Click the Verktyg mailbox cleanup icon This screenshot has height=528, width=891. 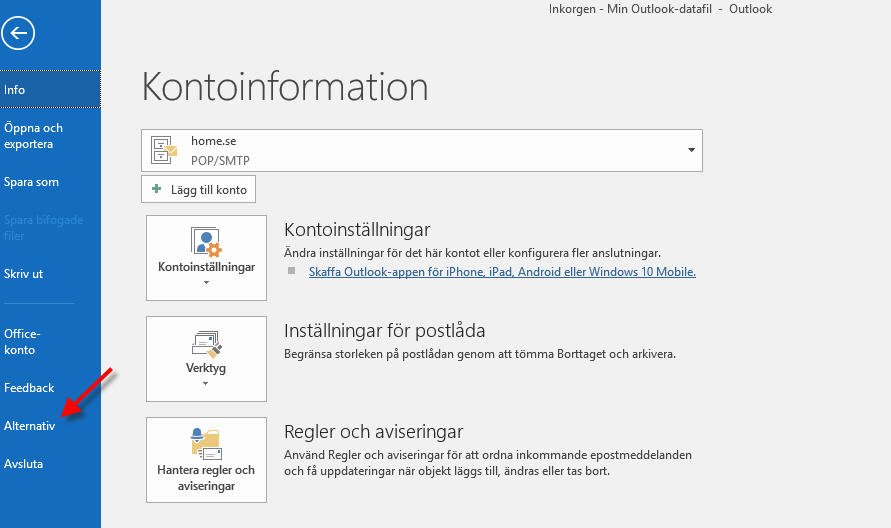(206, 344)
